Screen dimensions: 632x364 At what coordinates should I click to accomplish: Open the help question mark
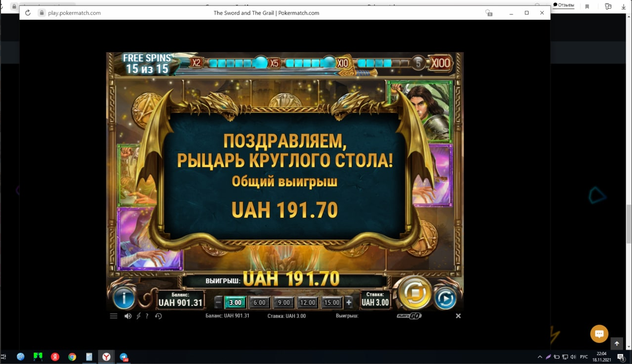tap(147, 316)
